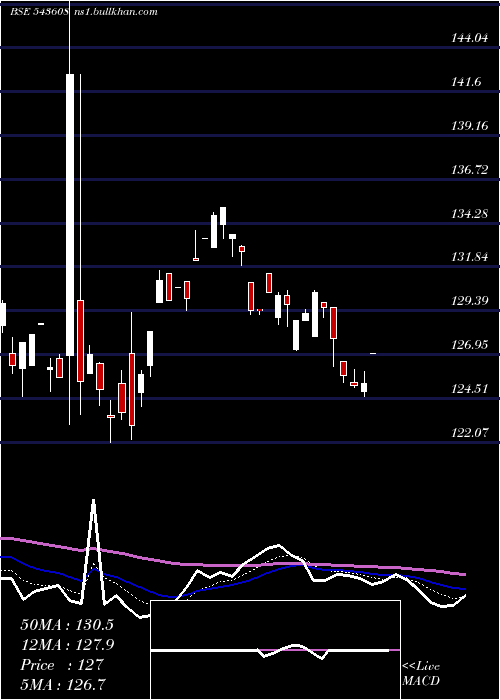
Task: Click the 129.39 price axis label
Action: 469,301
